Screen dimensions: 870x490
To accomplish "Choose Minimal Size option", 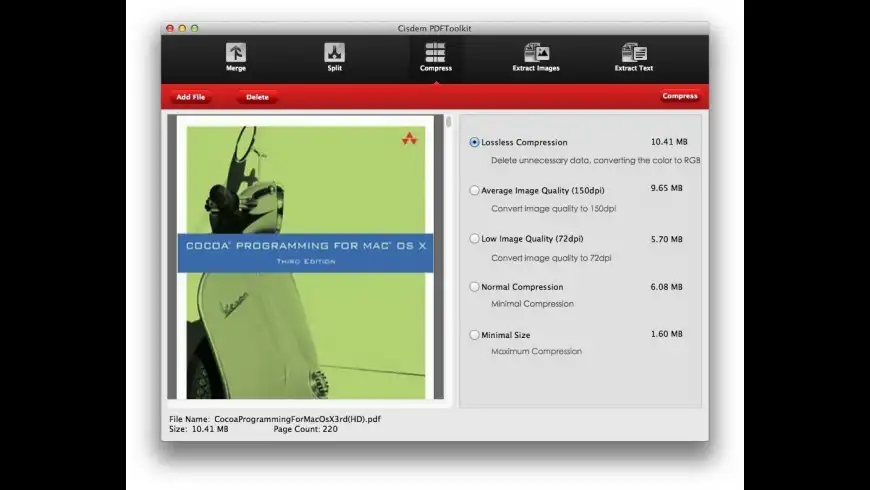I will click(x=474, y=335).
